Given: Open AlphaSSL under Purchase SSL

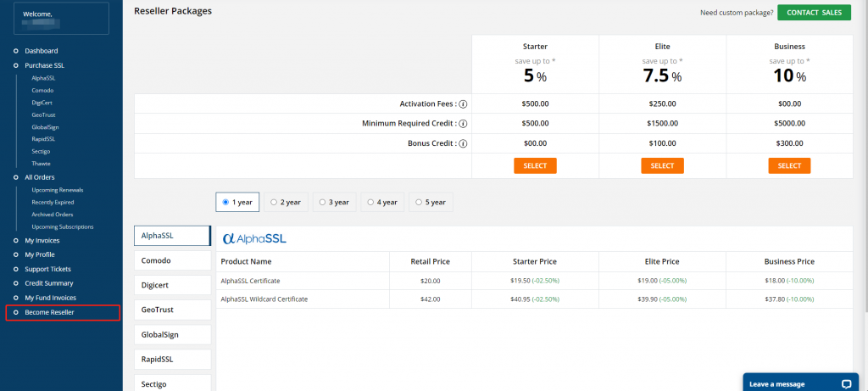Looking at the screenshot, I should 43,78.
